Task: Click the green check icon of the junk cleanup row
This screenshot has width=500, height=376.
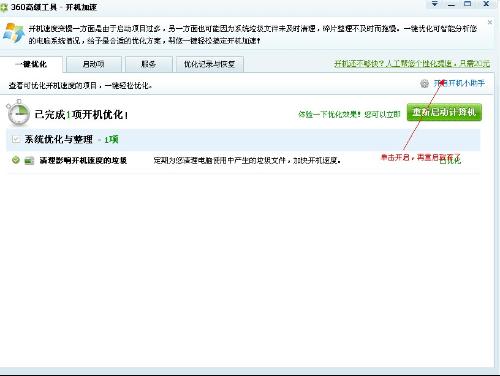Action: (x=16, y=160)
